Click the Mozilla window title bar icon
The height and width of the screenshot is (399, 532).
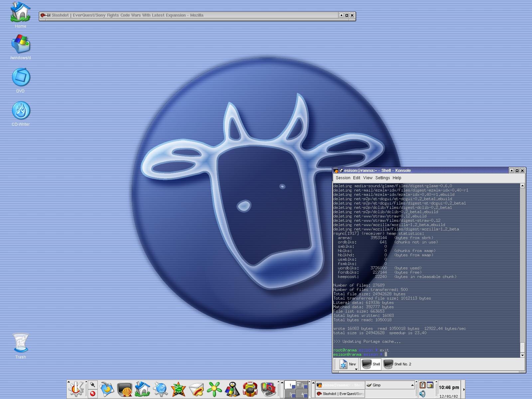tap(43, 15)
